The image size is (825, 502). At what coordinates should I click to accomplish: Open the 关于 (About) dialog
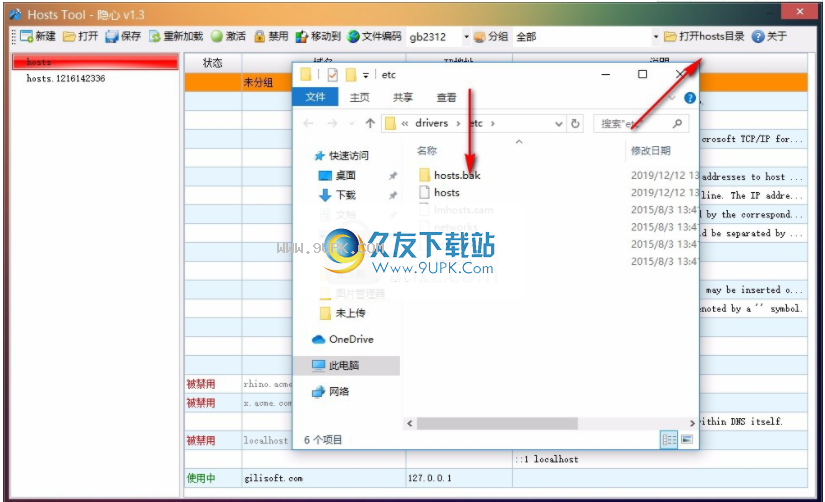point(769,36)
